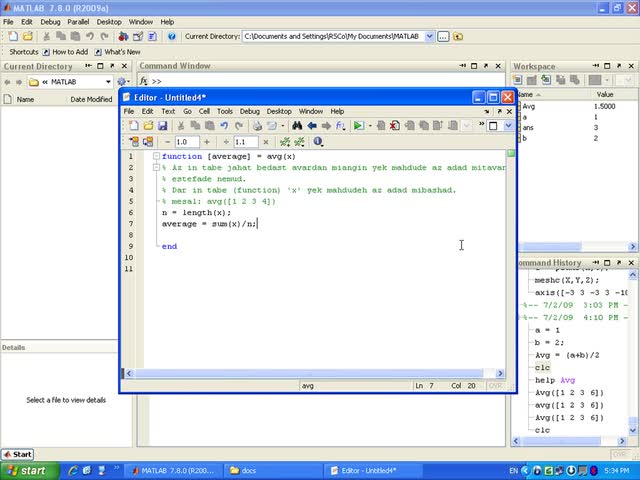
Task: Click the Windows Start button
Action: coord(26,470)
